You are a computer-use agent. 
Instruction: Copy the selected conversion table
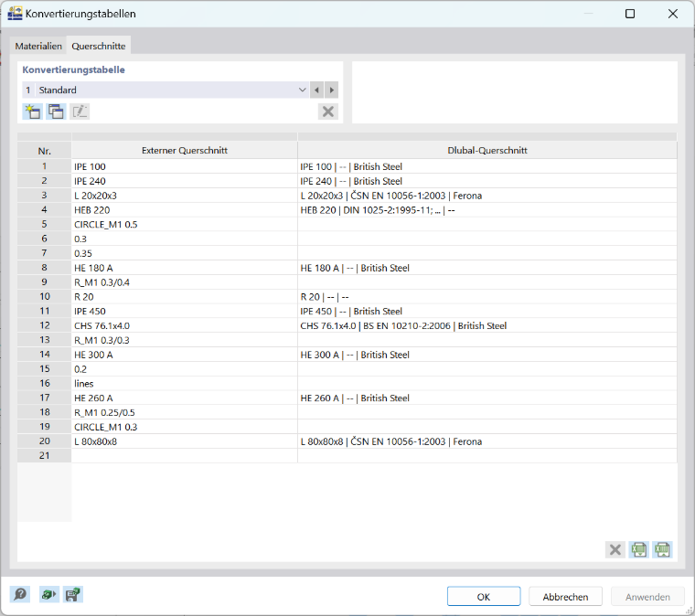point(57,112)
